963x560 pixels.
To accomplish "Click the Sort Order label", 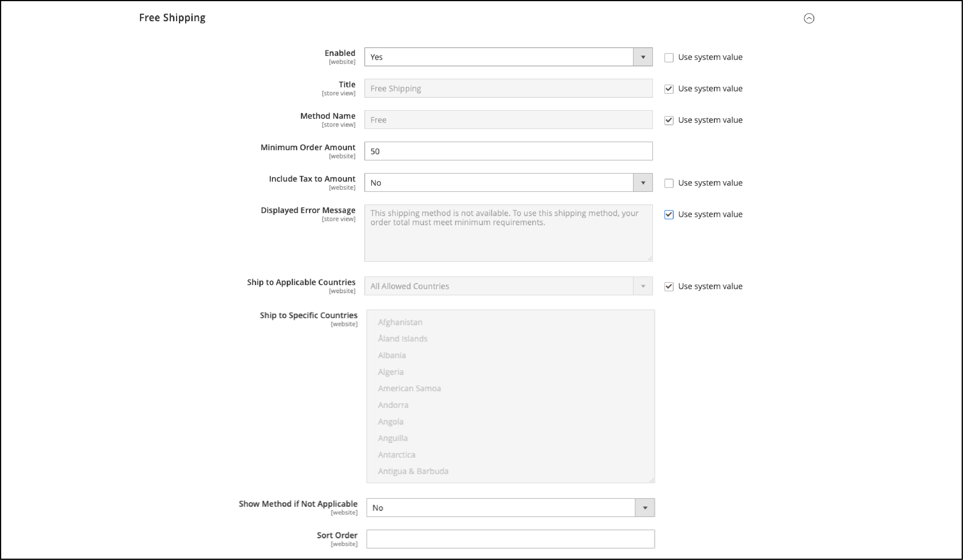I will 337,536.
